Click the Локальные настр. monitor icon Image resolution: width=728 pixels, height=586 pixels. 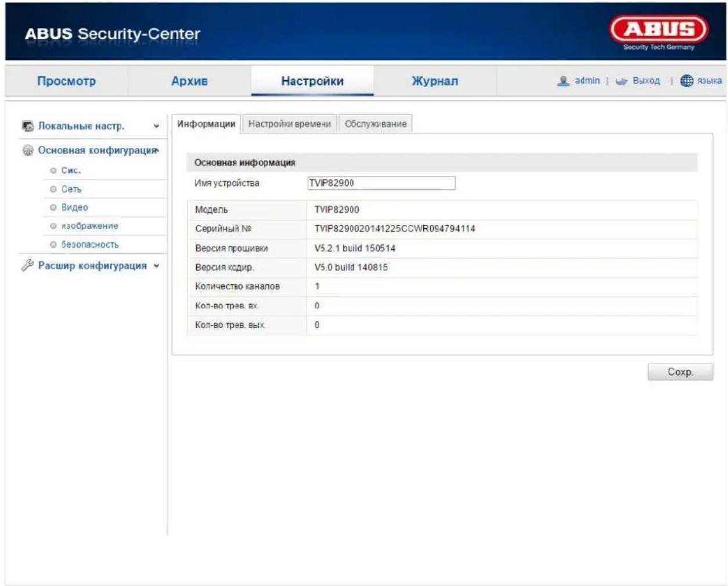28,126
